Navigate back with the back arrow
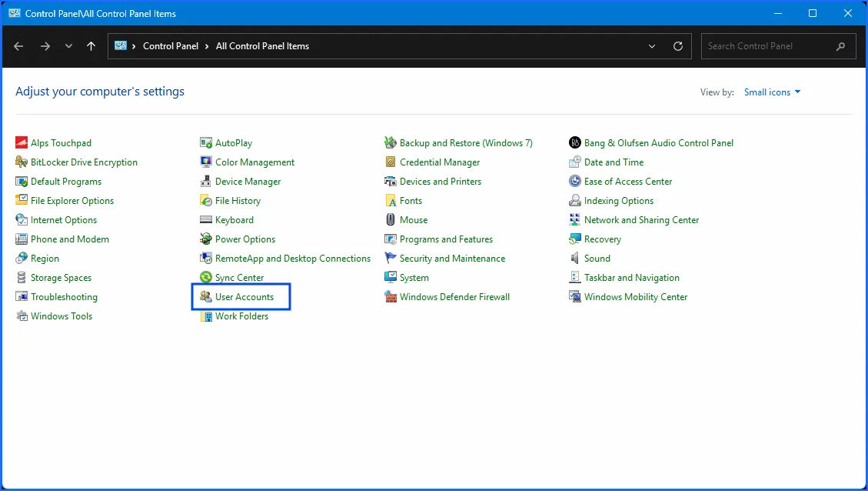 click(19, 46)
